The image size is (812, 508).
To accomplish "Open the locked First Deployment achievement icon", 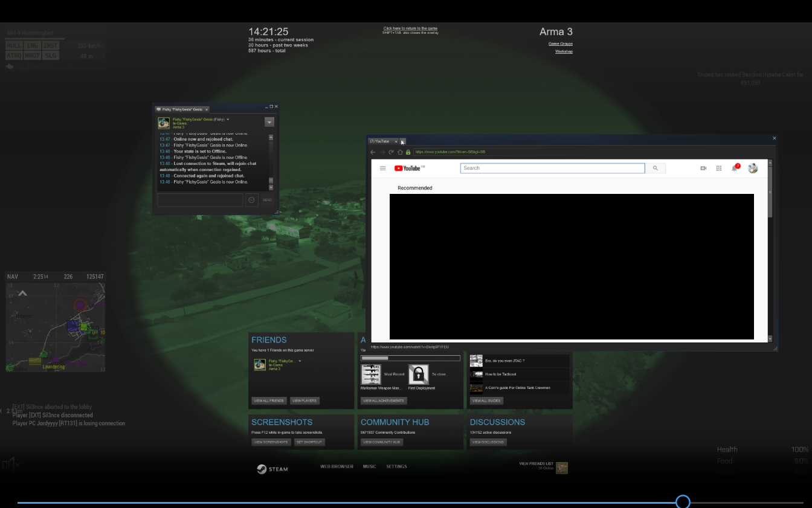I will click(419, 375).
